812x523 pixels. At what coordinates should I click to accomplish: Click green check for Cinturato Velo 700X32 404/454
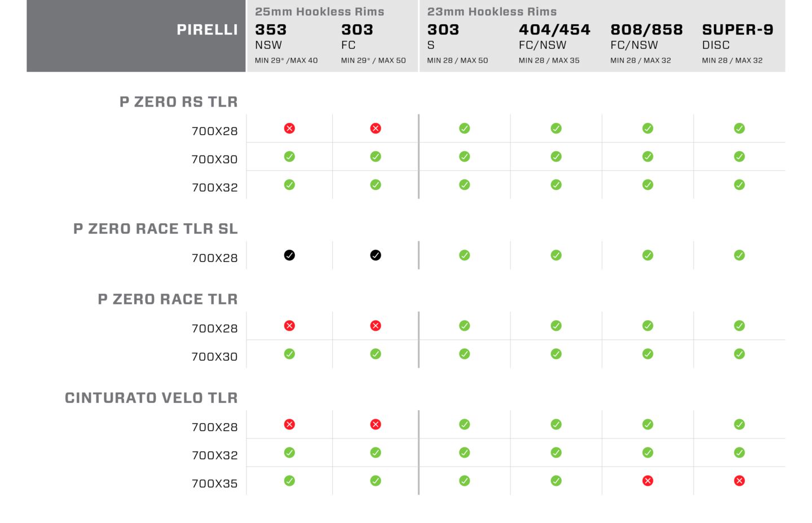[x=556, y=453]
